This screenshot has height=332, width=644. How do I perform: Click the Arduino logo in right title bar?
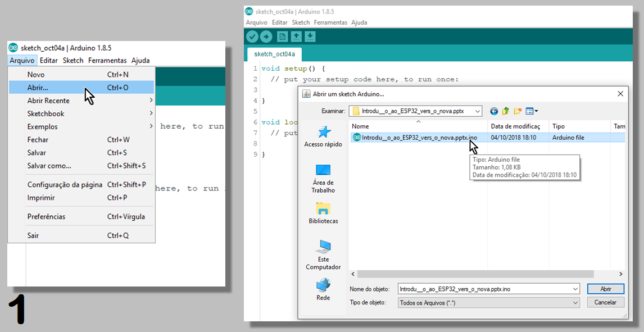click(249, 11)
